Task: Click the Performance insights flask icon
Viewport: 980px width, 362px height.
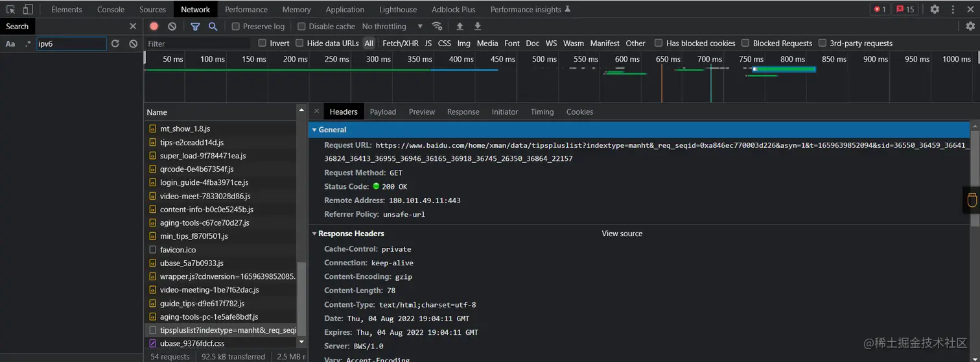Action: point(568,9)
